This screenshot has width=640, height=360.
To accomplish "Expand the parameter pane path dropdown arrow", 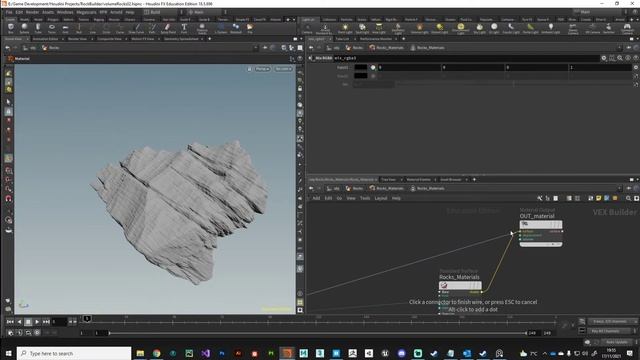I will coord(620,48).
